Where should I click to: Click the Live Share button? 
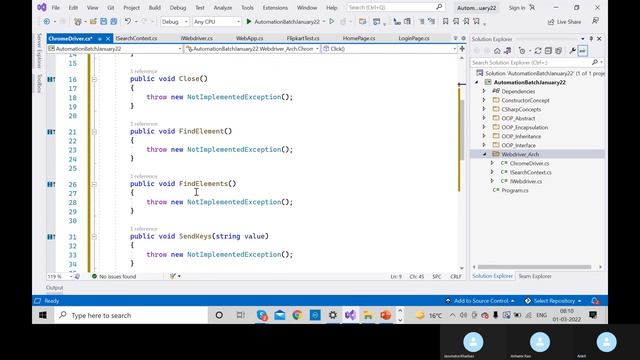point(564,22)
